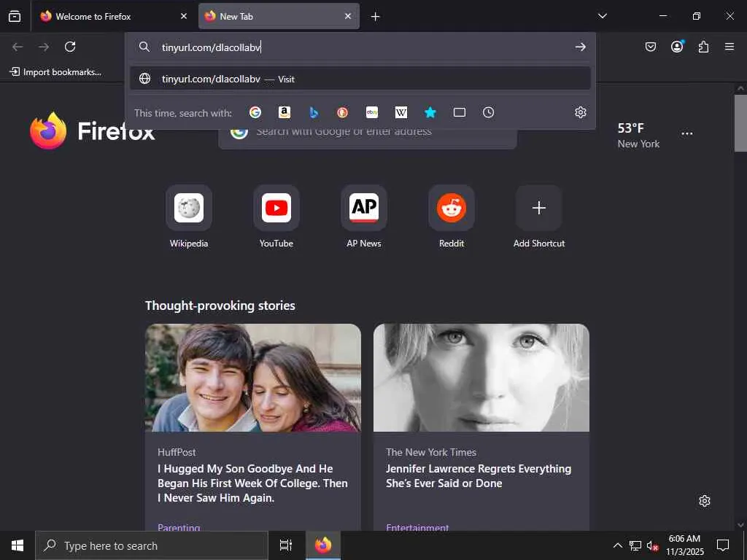Click the page vertical scrollbar thumb
Image resolution: width=747 pixels, height=560 pixels.
click(740, 122)
